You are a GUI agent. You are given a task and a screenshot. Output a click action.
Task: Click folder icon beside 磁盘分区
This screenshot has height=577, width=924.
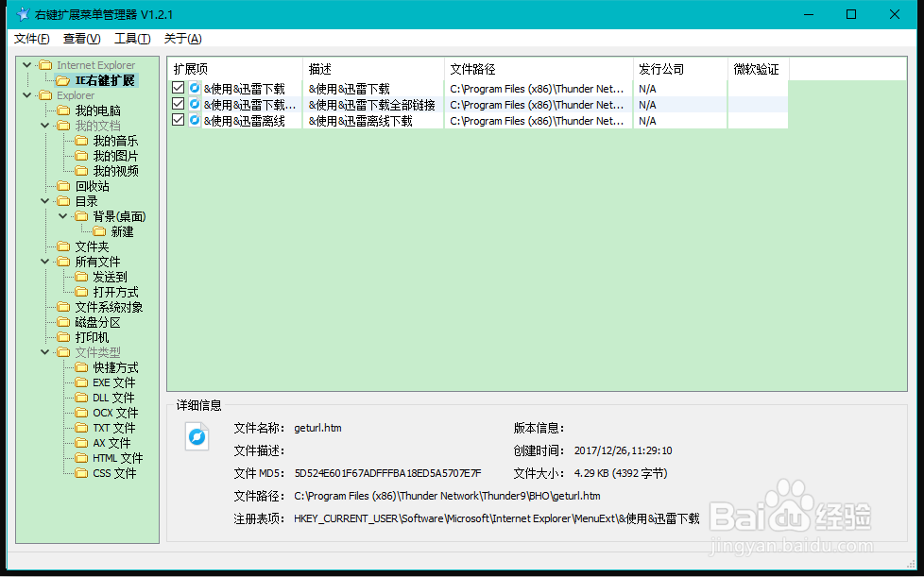coord(63,322)
